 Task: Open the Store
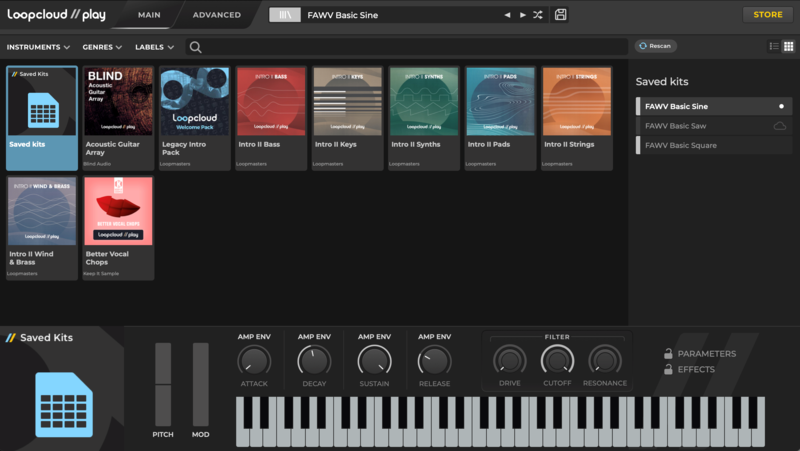point(767,15)
